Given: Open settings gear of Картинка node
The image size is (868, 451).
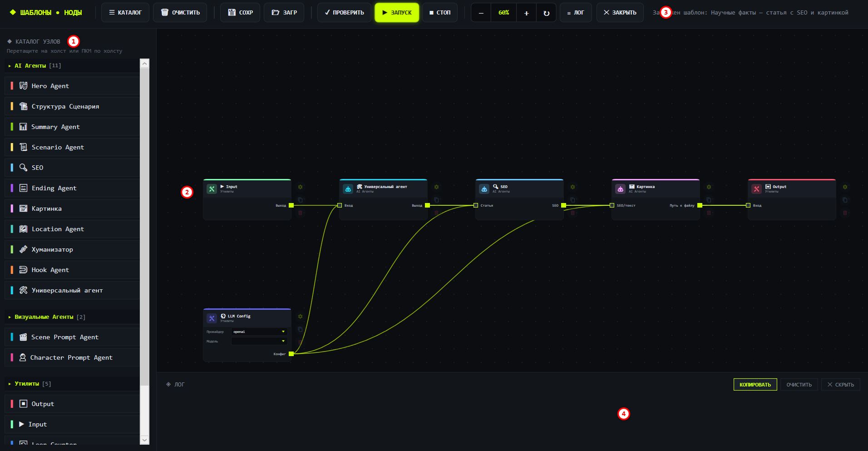Looking at the screenshot, I should pos(709,187).
